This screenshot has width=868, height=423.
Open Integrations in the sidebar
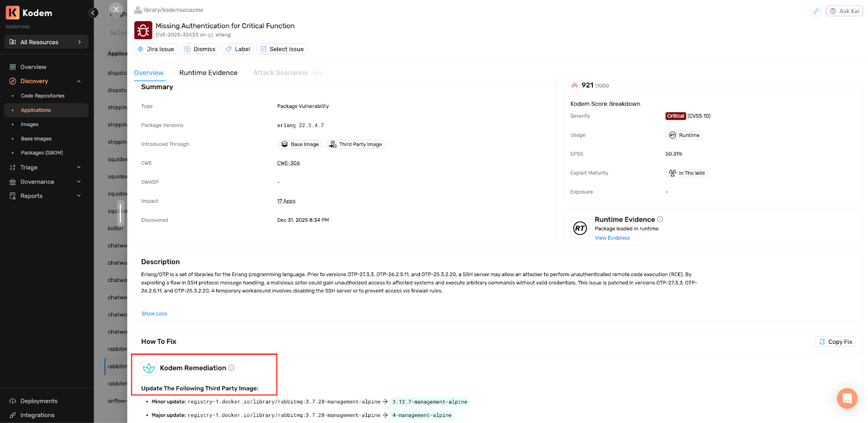[37, 415]
